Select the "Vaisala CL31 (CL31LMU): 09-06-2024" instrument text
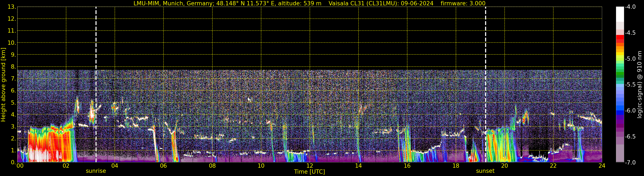The image size is (644, 176). 381,3
